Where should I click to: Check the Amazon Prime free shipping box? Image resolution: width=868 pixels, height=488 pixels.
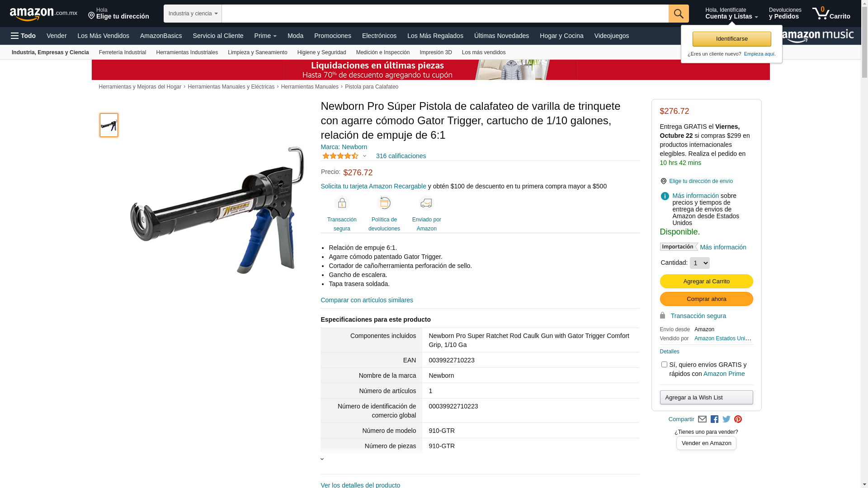point(664,364)
